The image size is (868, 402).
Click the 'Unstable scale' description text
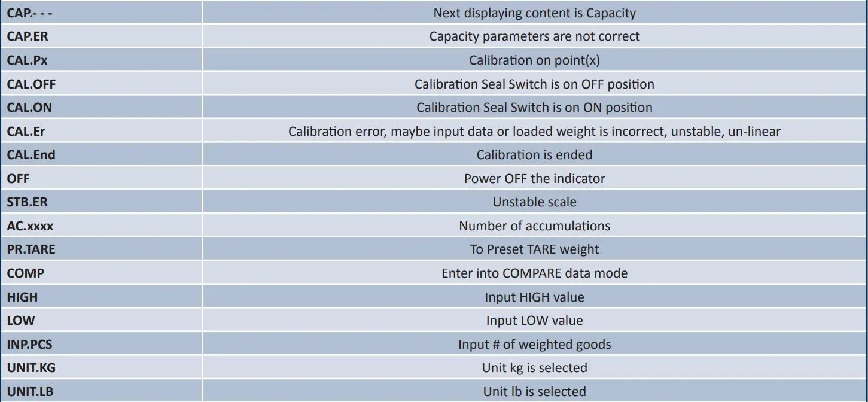(x=534, y=202)
